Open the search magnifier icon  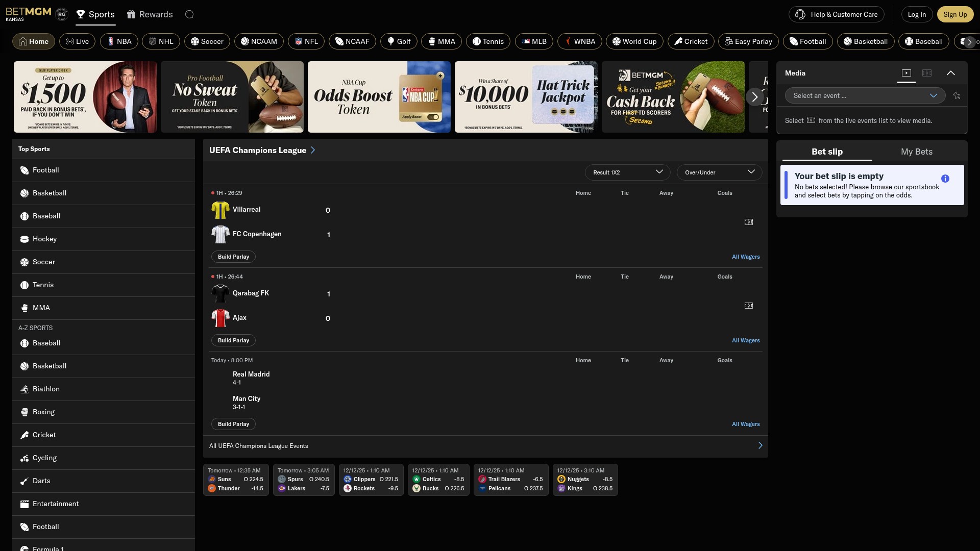coord(189,14)
